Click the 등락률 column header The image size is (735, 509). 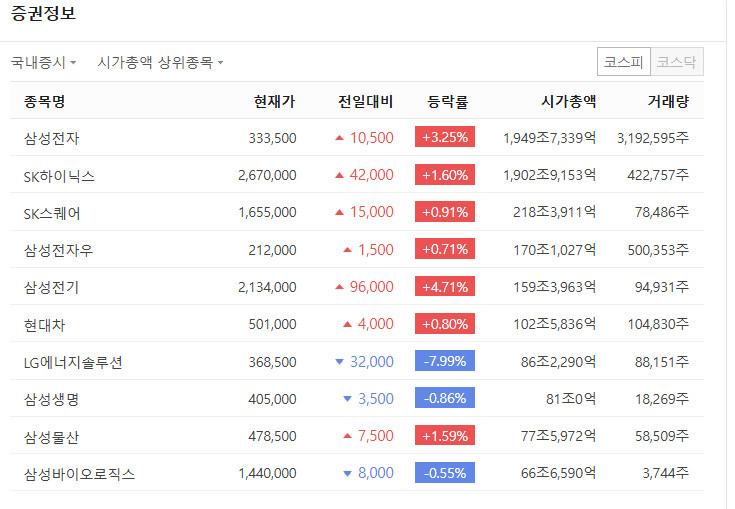click(448, 101)
